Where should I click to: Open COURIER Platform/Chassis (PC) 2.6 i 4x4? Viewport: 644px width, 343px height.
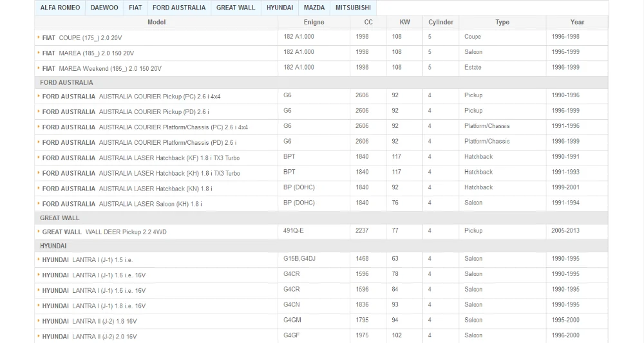coord(145,127)
